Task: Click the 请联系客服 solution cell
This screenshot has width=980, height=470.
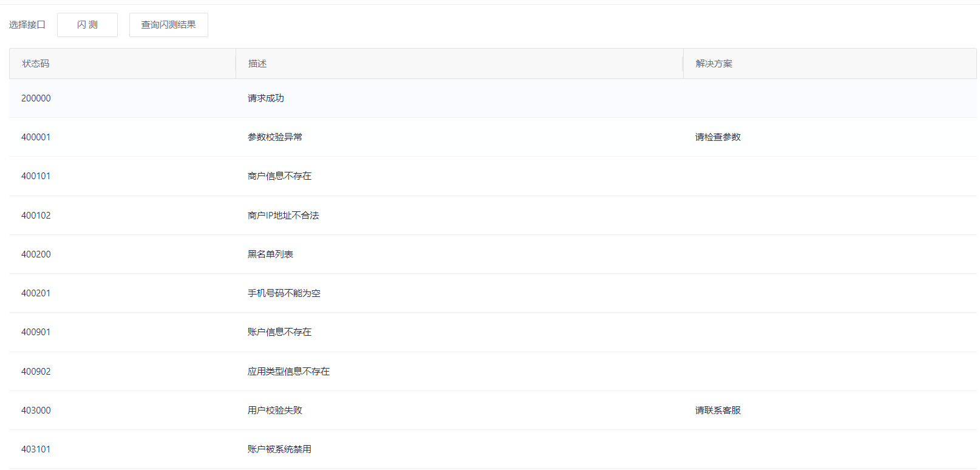Action: (x=718, y=410)
